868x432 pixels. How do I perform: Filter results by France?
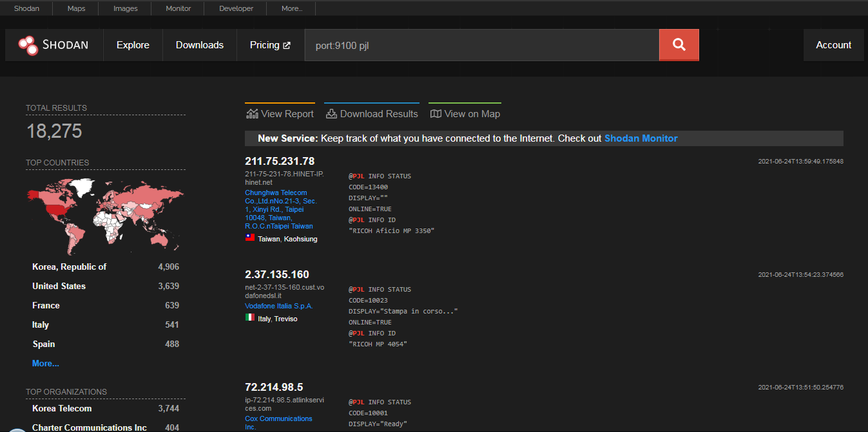click(x=46, y=305)
